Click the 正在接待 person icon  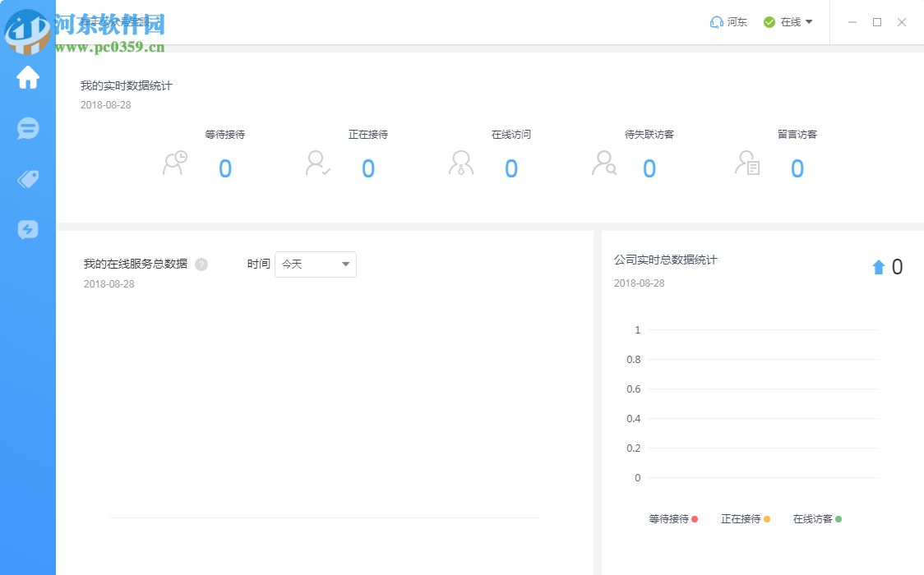coord(316,163)
